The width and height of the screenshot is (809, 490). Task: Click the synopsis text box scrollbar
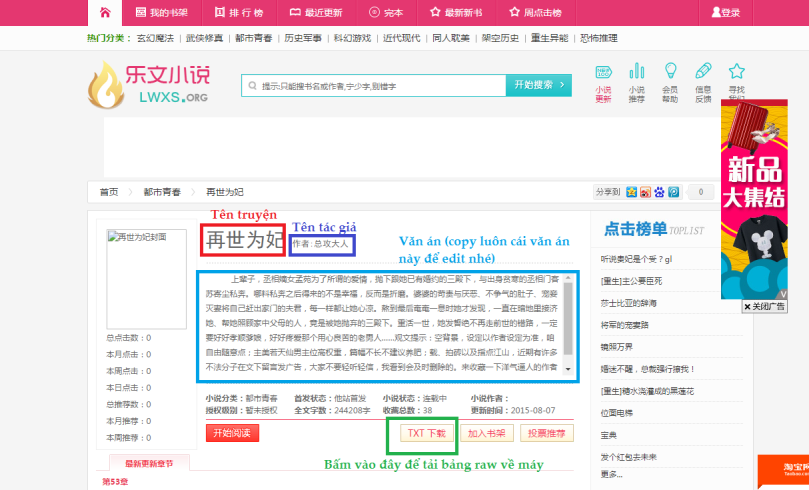click(567, 325)
